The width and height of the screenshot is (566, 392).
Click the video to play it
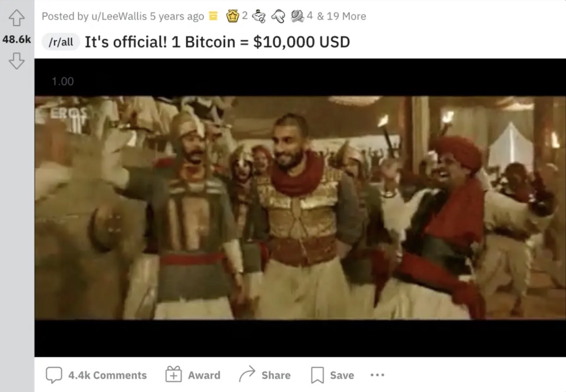click(300, 208)
